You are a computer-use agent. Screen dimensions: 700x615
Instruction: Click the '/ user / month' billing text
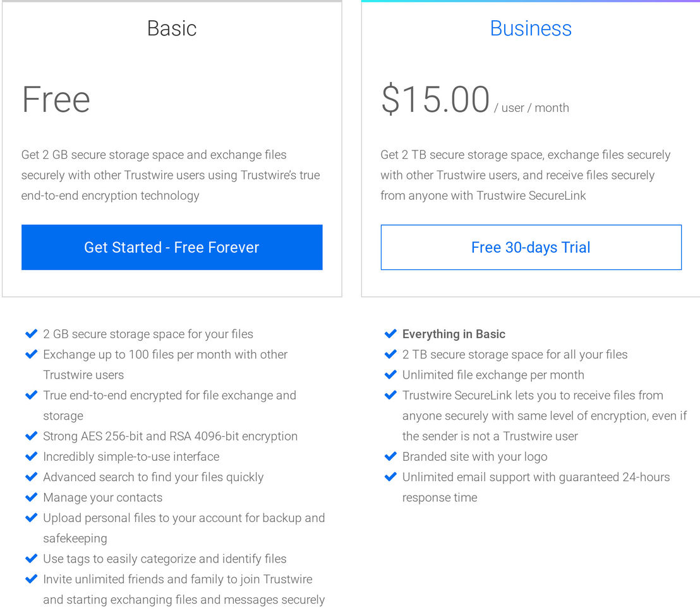click(x=531, y=108)
